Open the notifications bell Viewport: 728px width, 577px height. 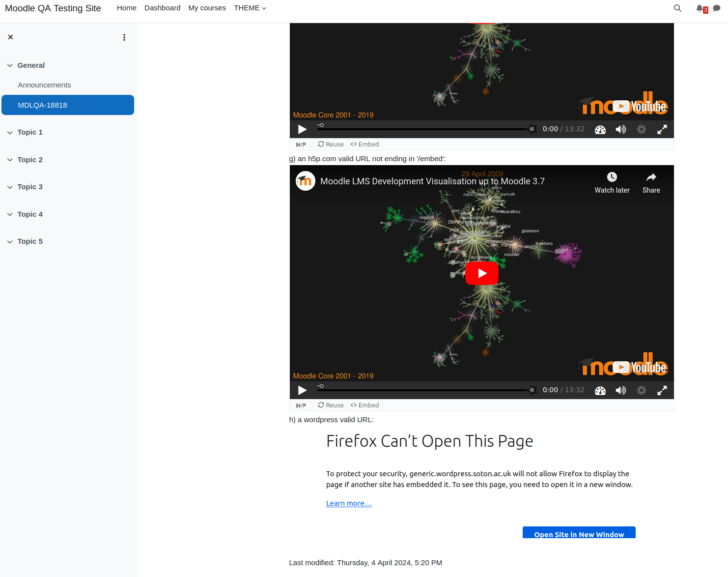(700, 8)
